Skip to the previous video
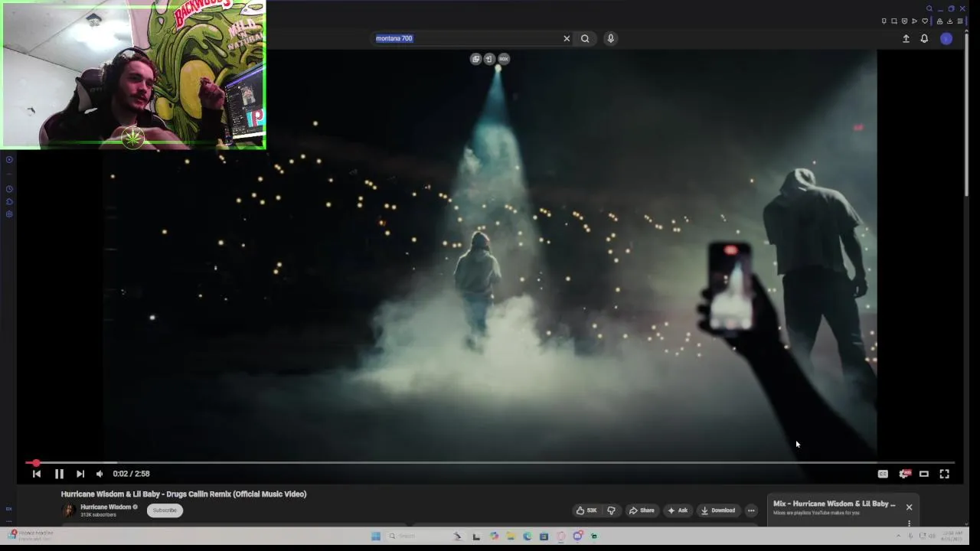Viewport: 980px width, 551px height. coord(37,474)
